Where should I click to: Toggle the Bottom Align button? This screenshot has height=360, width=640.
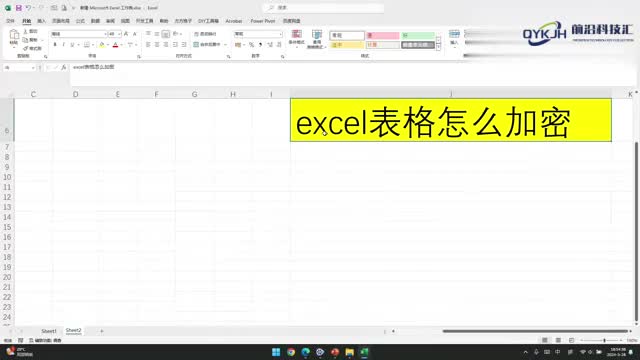pos(166,34)
